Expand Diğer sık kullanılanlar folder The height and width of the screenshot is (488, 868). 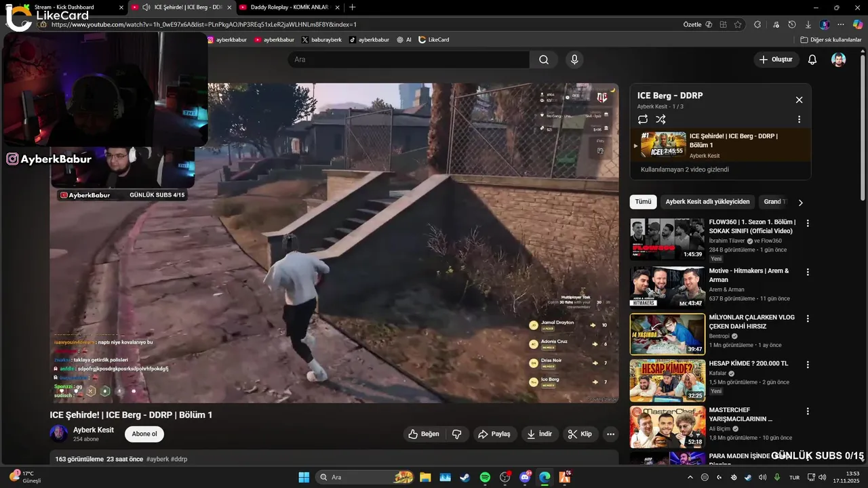point(831,40)
